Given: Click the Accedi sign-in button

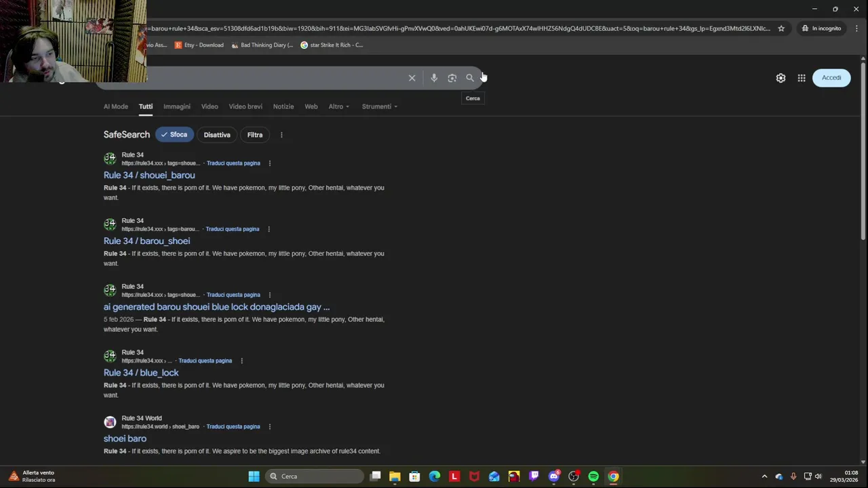Looking at the screenshot, I should pyautogui.click(x=831, y=78).
